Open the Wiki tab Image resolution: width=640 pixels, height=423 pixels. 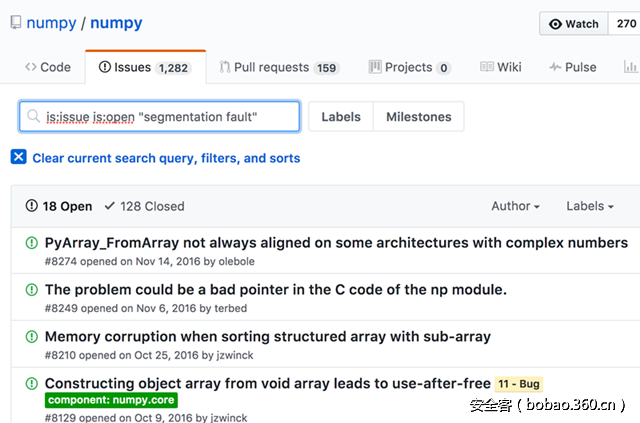(x=500, y=67)
